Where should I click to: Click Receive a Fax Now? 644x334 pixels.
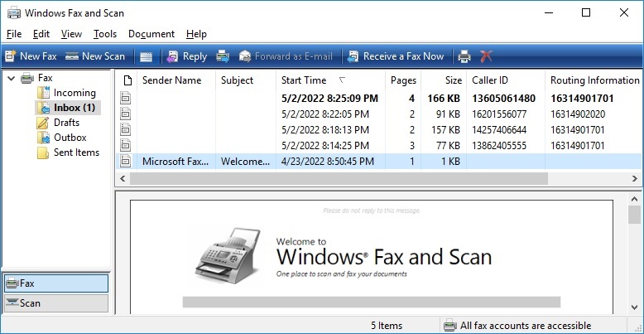click(396, 56)
